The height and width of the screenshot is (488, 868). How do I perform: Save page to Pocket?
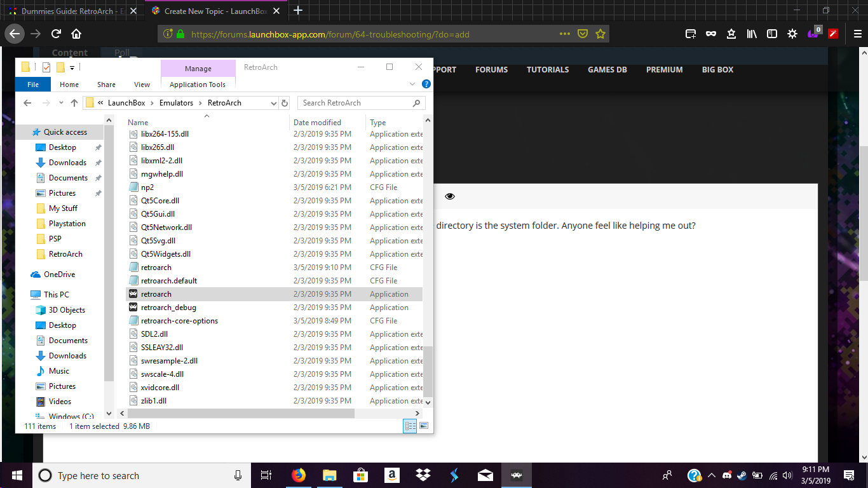click(x=582, y=34)
